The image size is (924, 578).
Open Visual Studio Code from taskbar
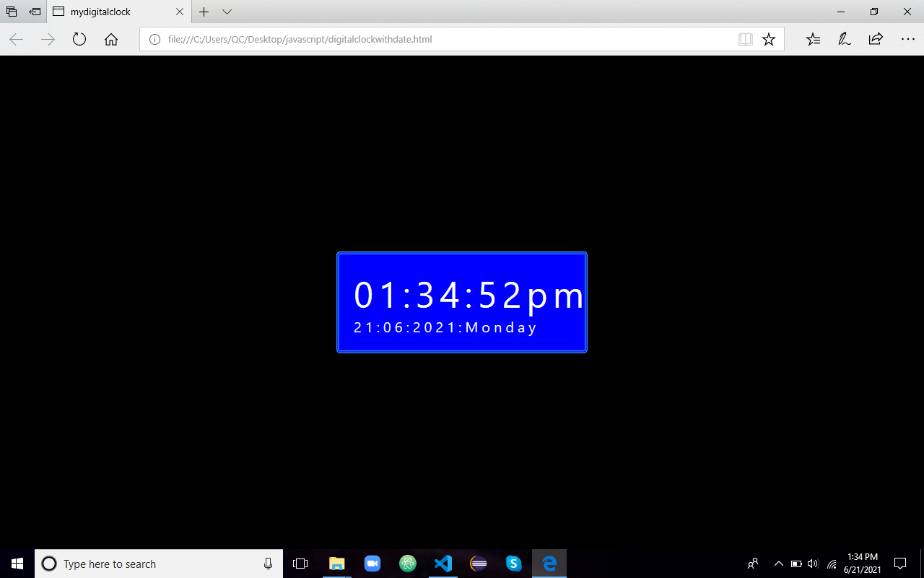[x=443, y=564]
